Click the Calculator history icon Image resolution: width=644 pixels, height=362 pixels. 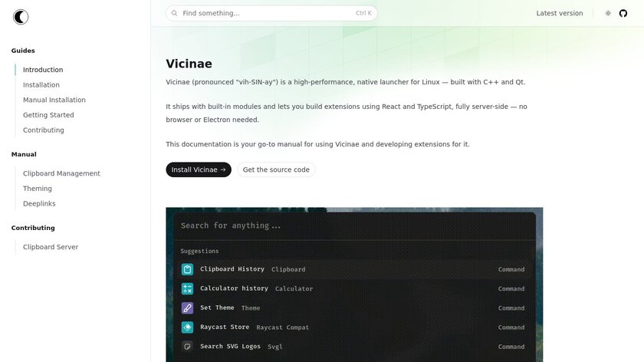click(187, 288)
